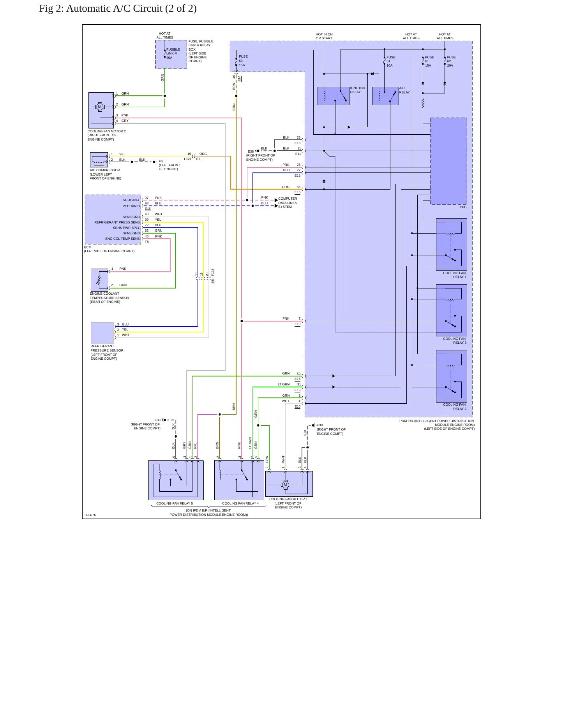The height and width of the screenshot is (728, 563).
Task: Click the 'COOLING FAN MOTOR 2' label
Action: [x=107, y=131]
